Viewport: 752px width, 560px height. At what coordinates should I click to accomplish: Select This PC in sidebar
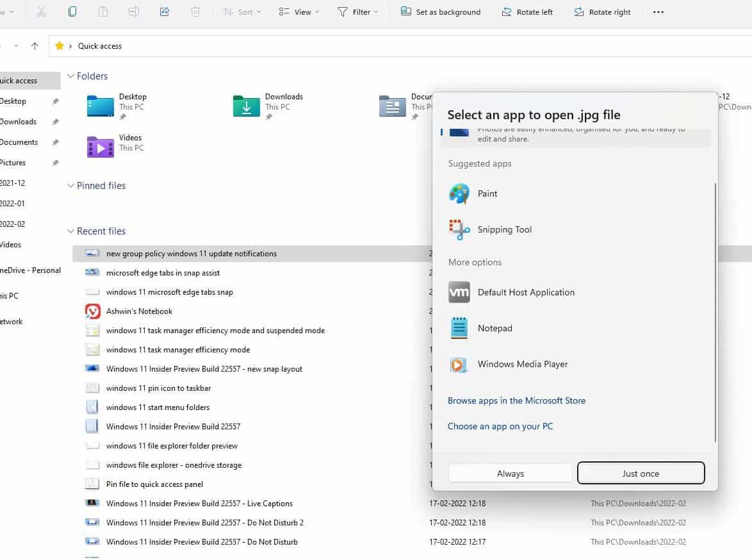(9, 296)
